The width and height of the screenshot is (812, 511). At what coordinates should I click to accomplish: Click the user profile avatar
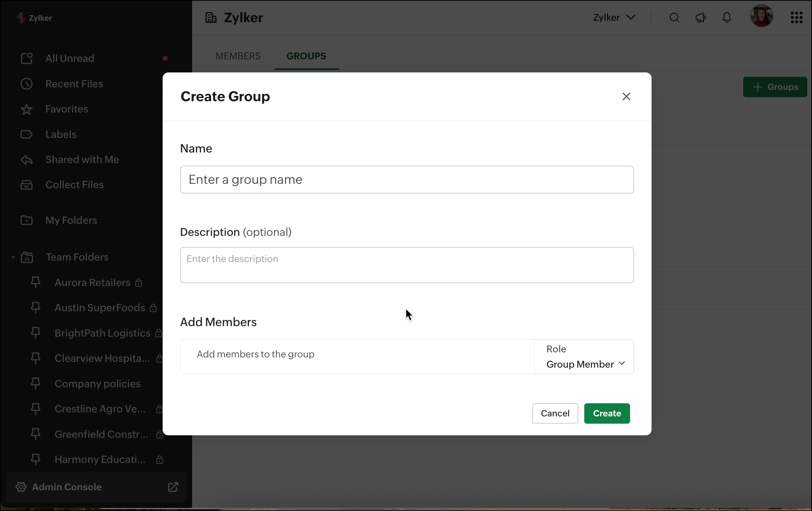click(x=761, y=16)
